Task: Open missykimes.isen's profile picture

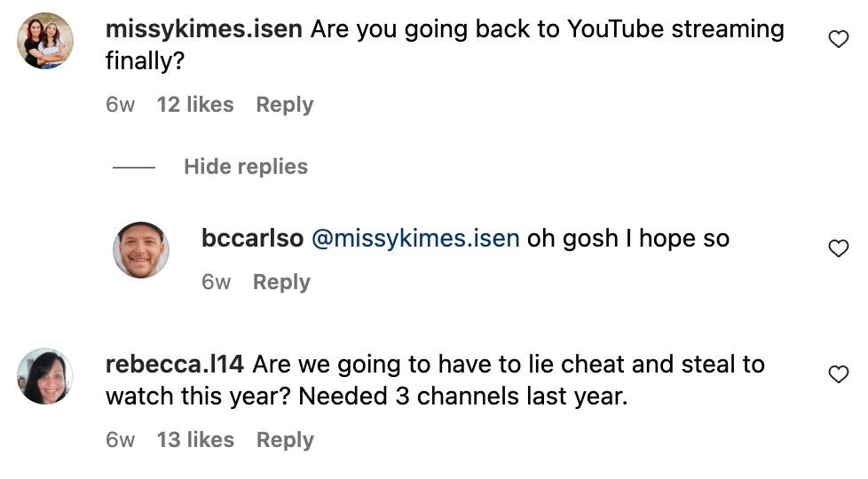Action: coord(45,40)
